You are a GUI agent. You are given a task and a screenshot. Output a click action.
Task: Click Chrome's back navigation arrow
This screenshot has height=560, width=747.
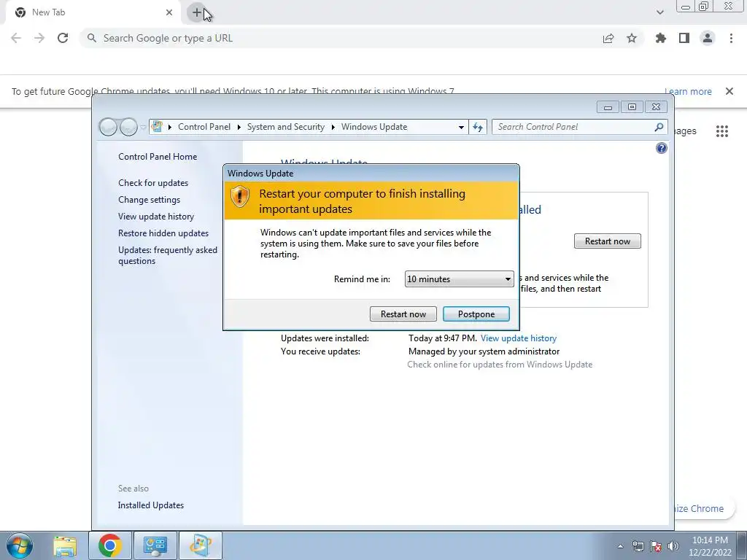(16, 38)
